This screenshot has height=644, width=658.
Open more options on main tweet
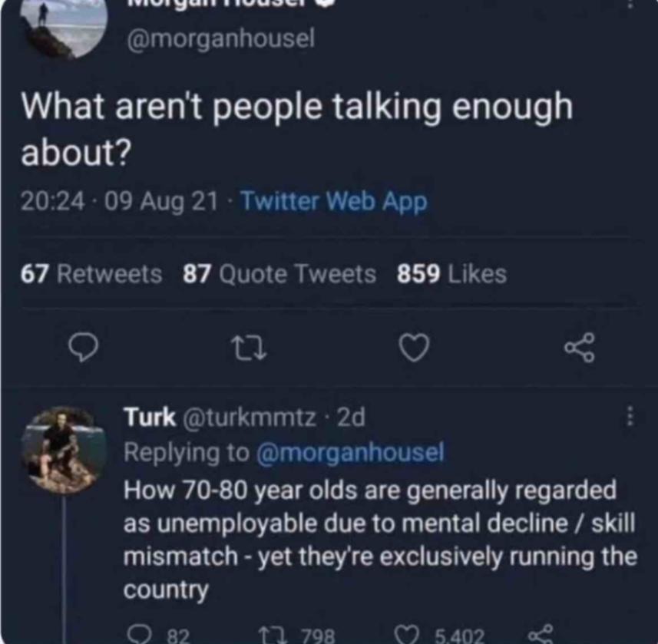(630, 4)
